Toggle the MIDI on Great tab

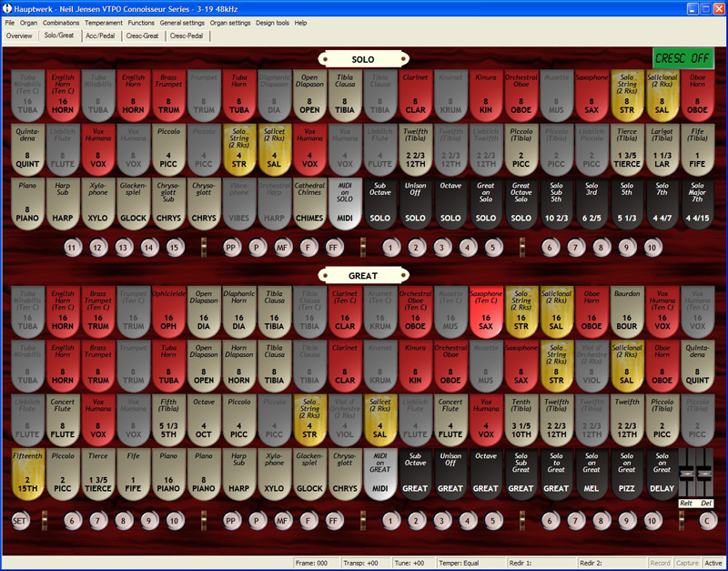[x=379, y=473]
